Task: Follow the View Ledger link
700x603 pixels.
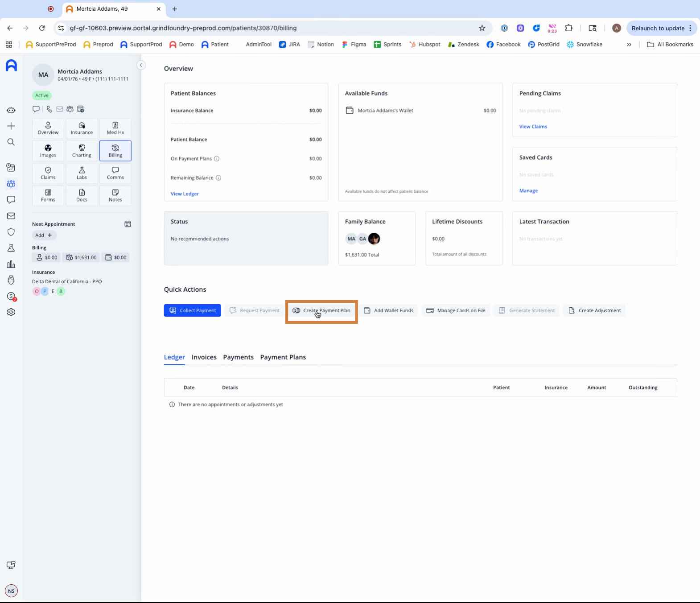Action: pos(185,194)
